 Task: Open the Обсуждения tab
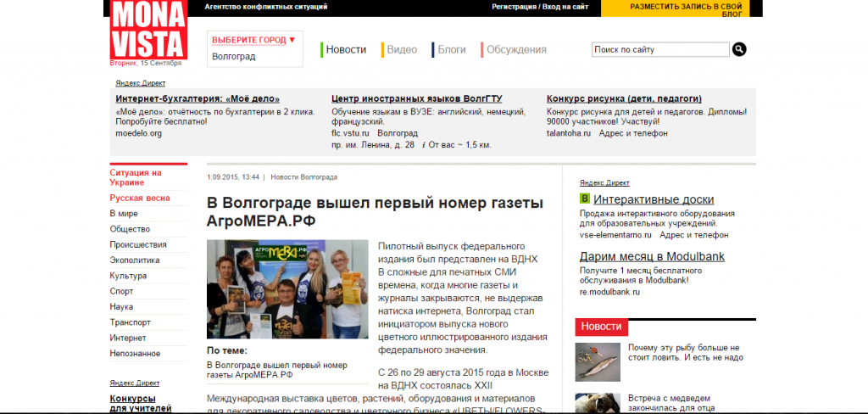516,49
